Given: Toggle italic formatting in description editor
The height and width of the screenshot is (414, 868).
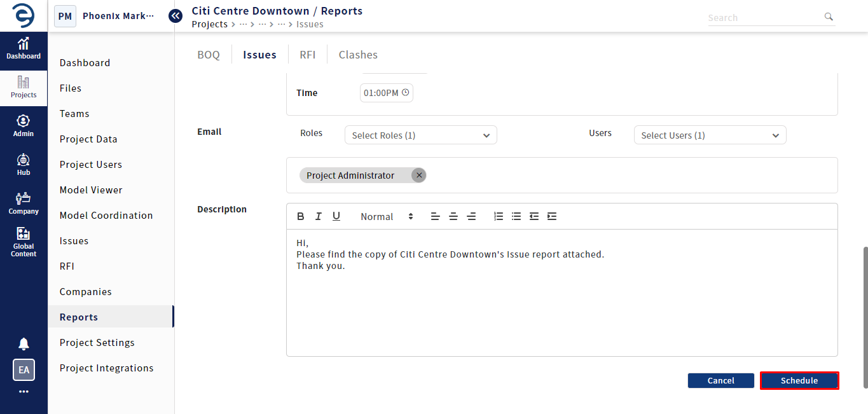Looking at the screenshot, I should click(319, 216).
